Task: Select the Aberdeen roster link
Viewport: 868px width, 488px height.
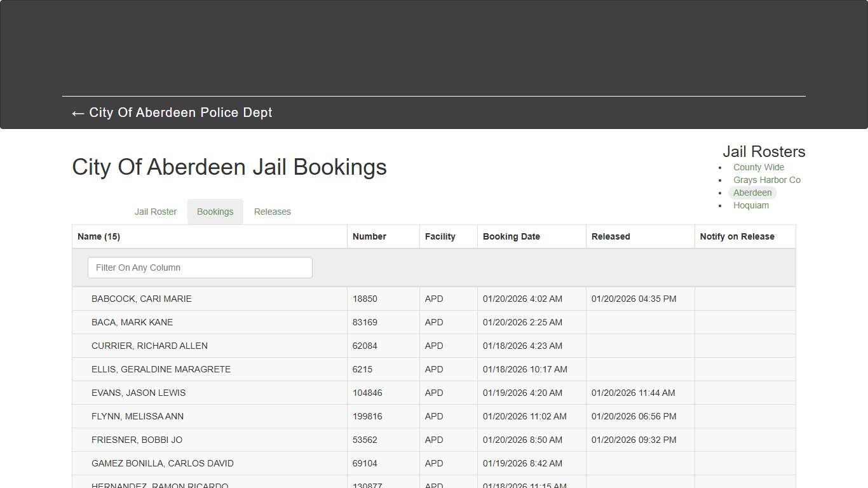Action: click(752, 193)
